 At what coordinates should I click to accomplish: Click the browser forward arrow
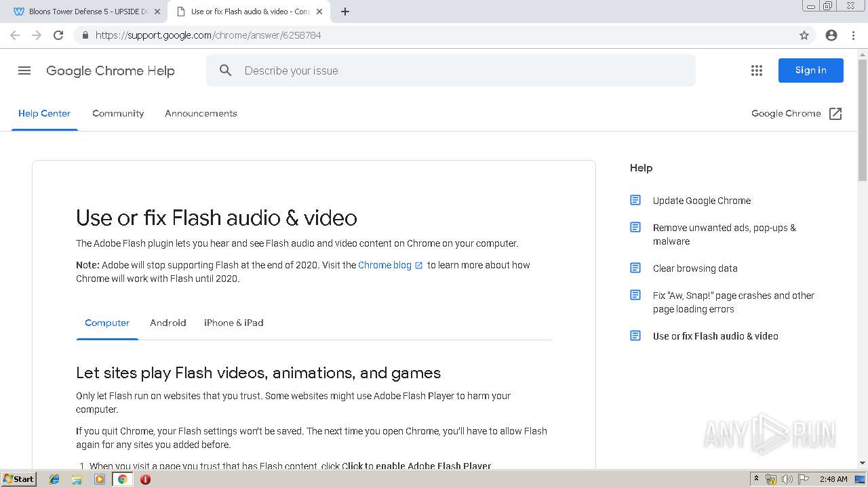coord(37,35)
